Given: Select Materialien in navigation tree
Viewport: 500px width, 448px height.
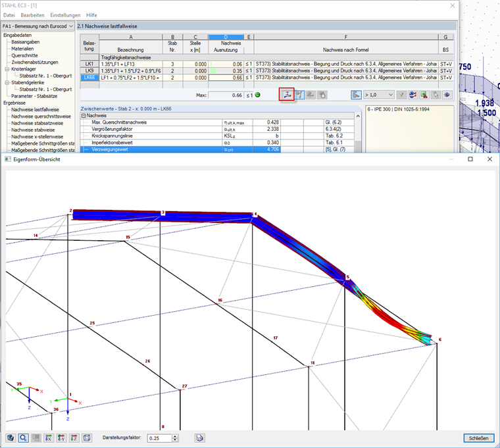Looking at the screenshot, I should (x=22, y=49).
